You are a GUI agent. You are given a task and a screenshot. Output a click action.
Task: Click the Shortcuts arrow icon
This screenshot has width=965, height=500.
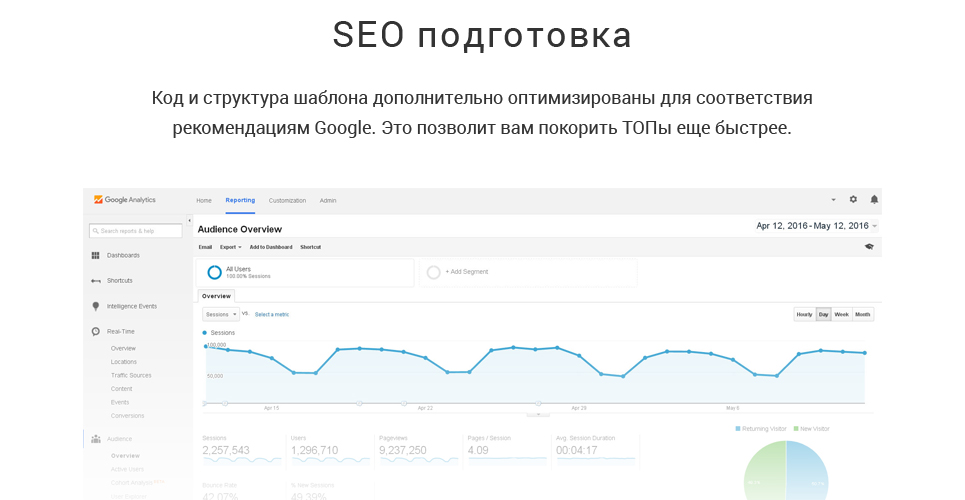click(95, 281)
